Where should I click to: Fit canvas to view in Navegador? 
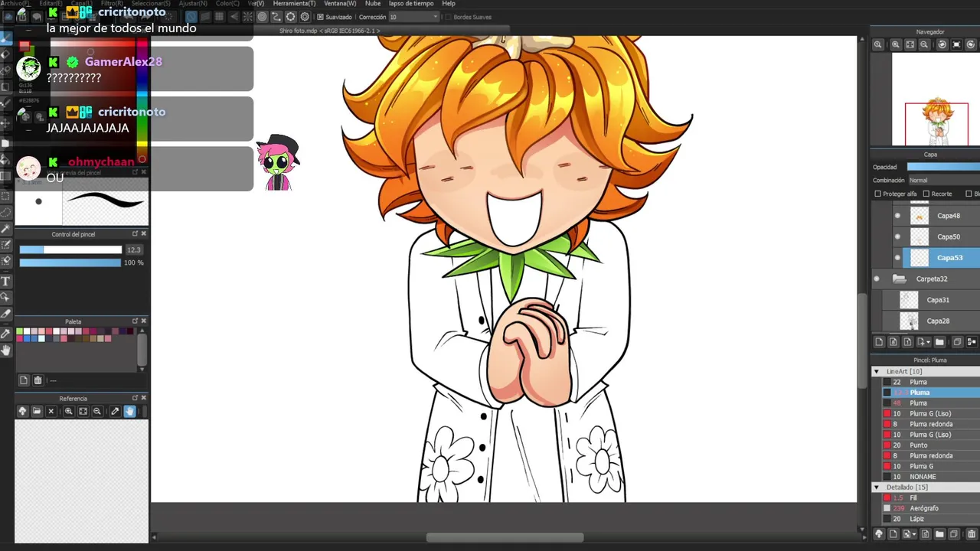[x=910, y=45]
